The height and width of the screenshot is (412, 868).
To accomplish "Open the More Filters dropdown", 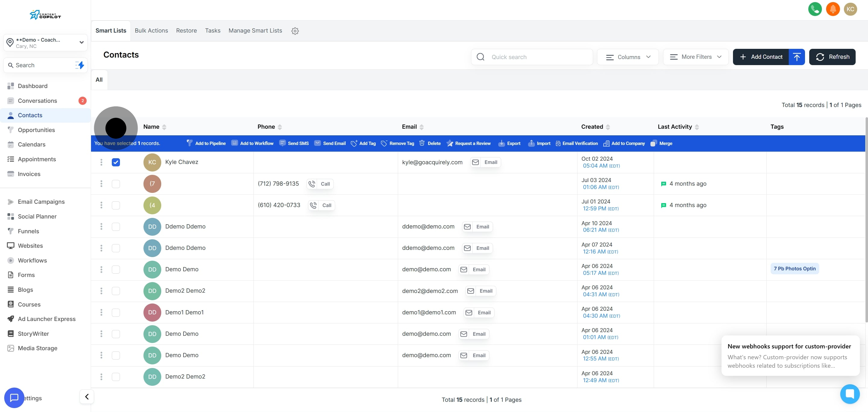I will pyautogui.click(x=696, y=57).
